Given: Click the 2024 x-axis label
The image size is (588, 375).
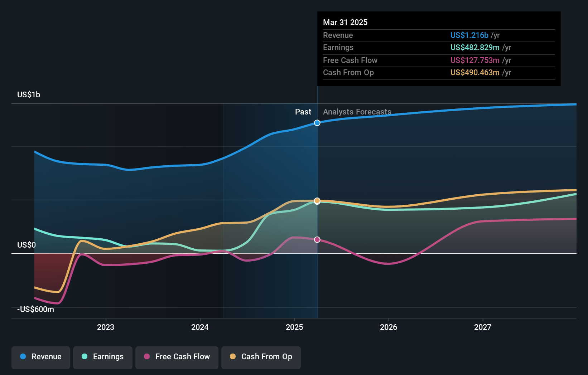Looking at the screenshot, I should click(x=200, y=327).
